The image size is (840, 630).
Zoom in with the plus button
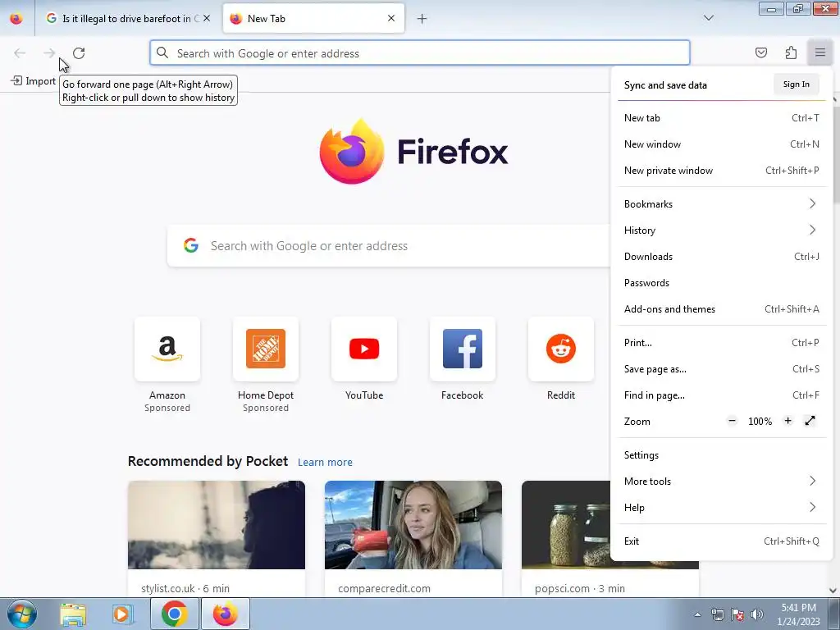tap(787, 421)
